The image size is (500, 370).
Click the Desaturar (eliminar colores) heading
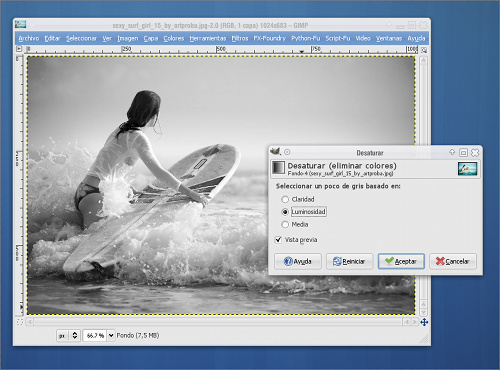(342, 165)
